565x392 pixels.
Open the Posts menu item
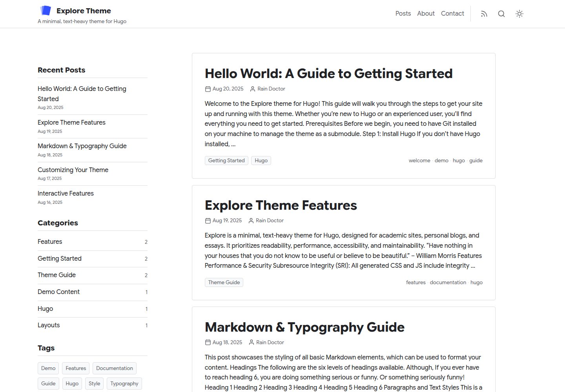tap(403, 13)
